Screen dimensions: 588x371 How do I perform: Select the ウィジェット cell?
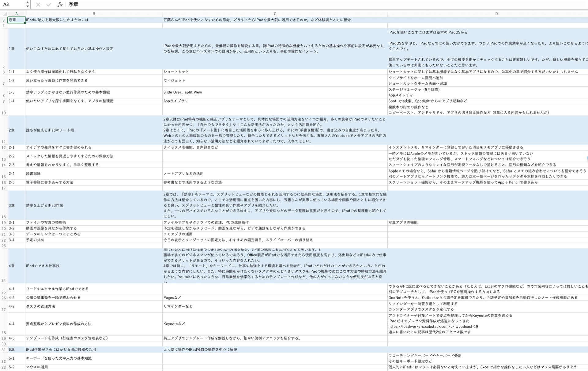[x=275, y=81]
